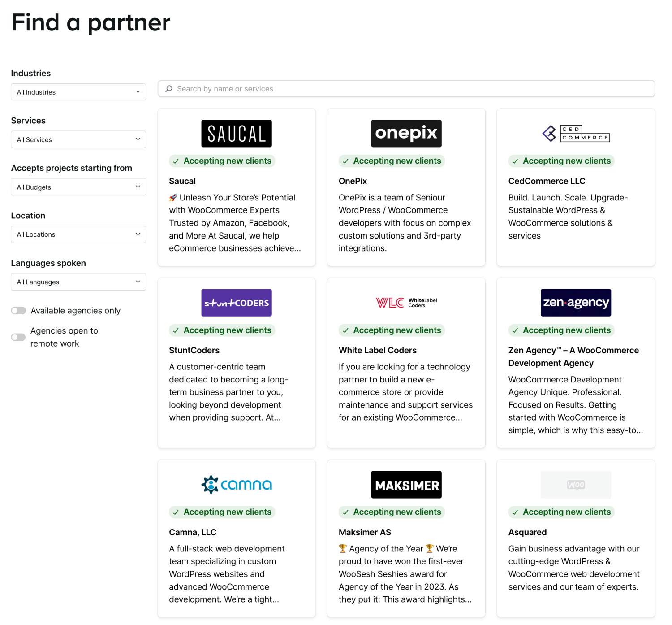
Task: Enable the Available agencies only toggle
Action: [18, 311]
